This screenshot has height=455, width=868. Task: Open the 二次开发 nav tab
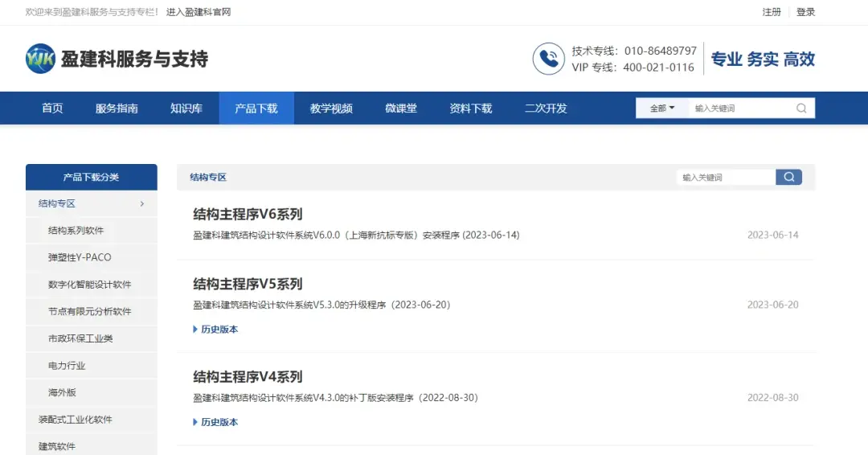click(x=547, y=109)
